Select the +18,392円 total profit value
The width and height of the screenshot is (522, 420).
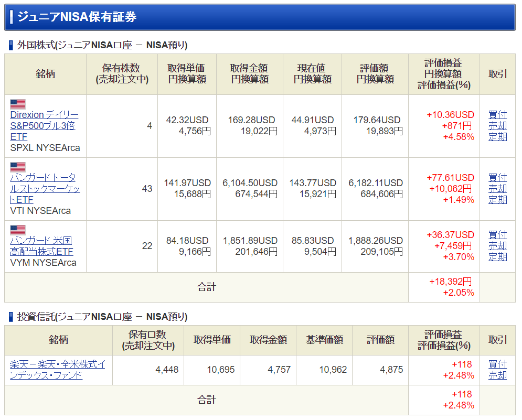coord(451,282)
